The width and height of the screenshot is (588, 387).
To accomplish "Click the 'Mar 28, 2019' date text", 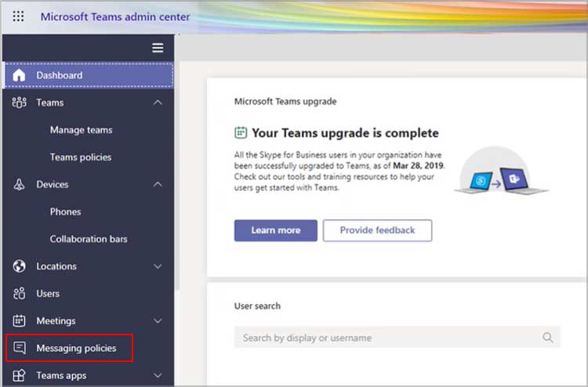I will pos(418,165).
